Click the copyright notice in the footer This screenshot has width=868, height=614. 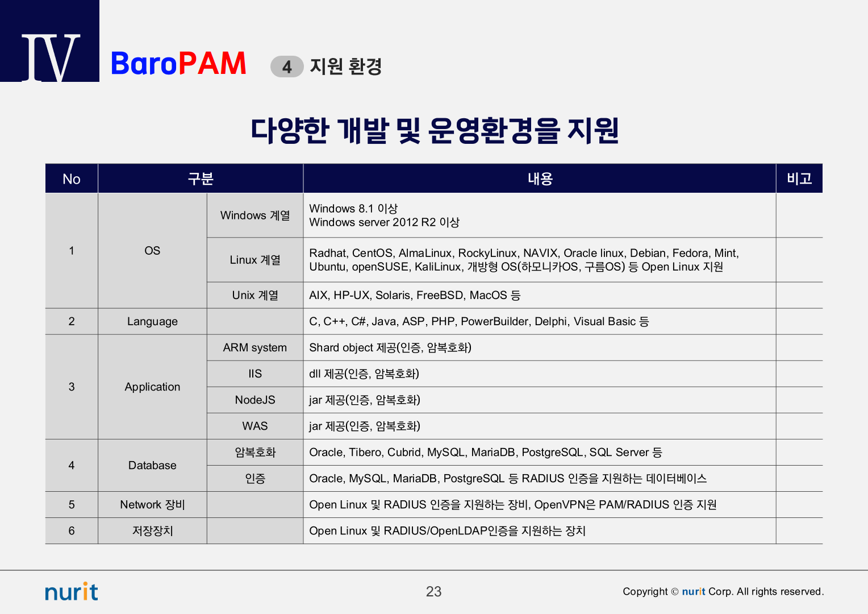tap(723, 591)
